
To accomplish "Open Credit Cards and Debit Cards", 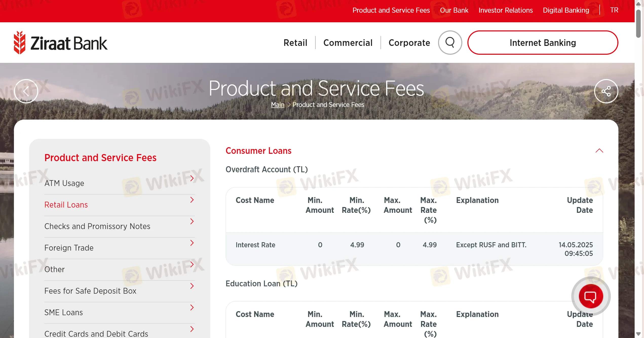I will [96, 333].
